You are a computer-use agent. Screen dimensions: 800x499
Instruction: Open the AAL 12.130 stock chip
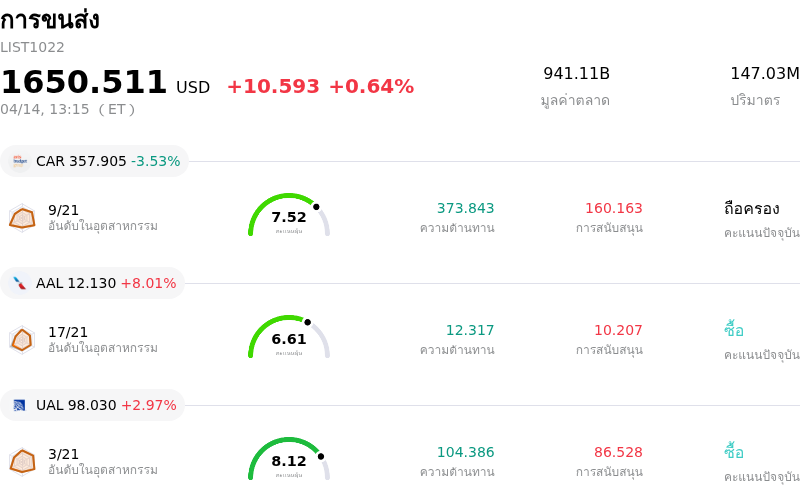click(93, 283)
